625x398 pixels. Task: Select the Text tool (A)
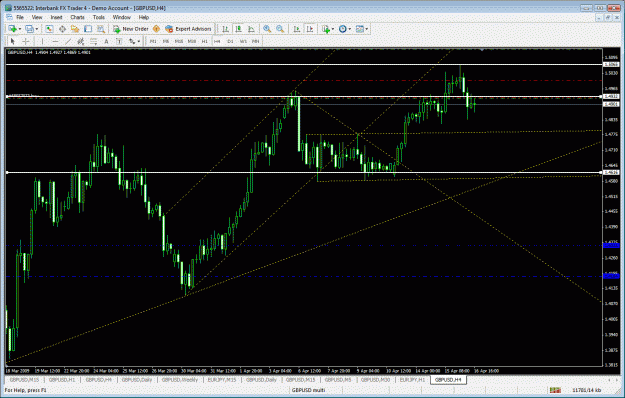coord(106,41)
